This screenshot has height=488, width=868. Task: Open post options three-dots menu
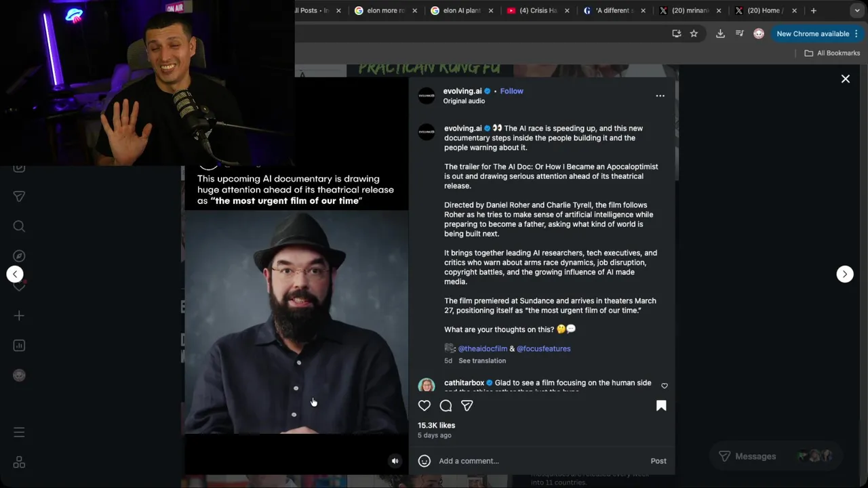pos(660,96)
